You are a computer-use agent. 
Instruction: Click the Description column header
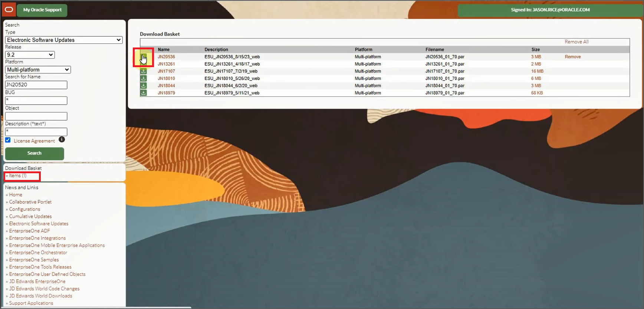click(x=216, y=50)
